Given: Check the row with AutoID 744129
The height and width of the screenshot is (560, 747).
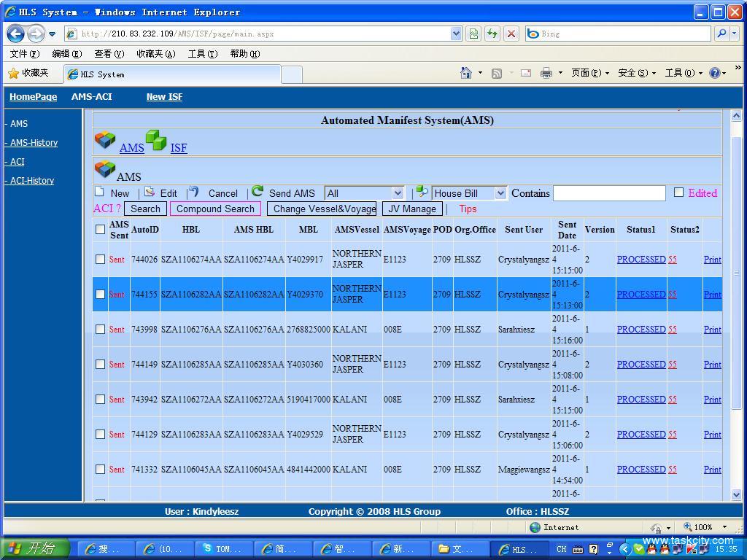Looking at the screenshot, I should tap(100, 435).
